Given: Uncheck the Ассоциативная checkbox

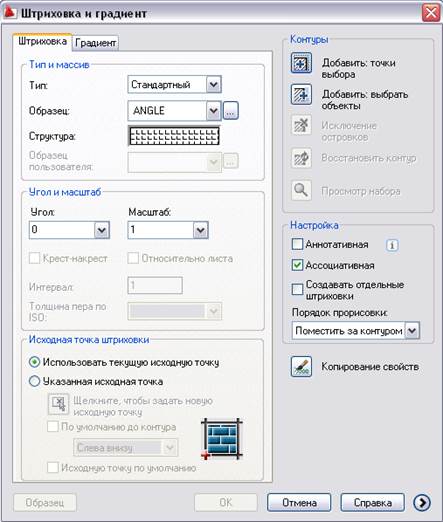Looking at the screenshot, I should coord(297,265).
